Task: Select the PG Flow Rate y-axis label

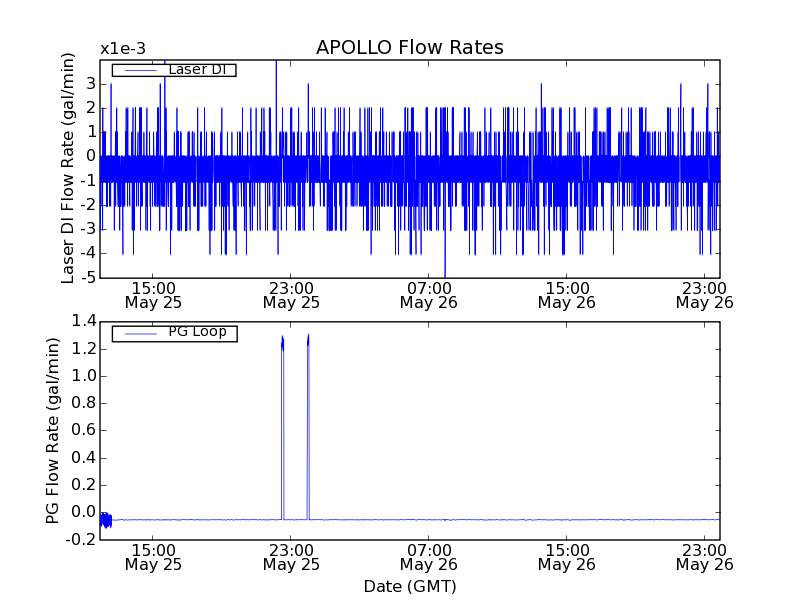Action: pos(53,430)
